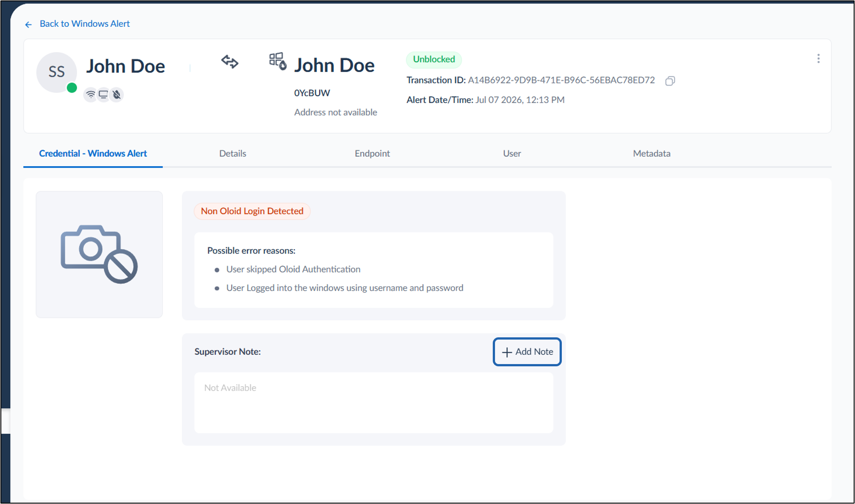Add a supervisor note
This screenshot has width=855, height=504.
527,352
